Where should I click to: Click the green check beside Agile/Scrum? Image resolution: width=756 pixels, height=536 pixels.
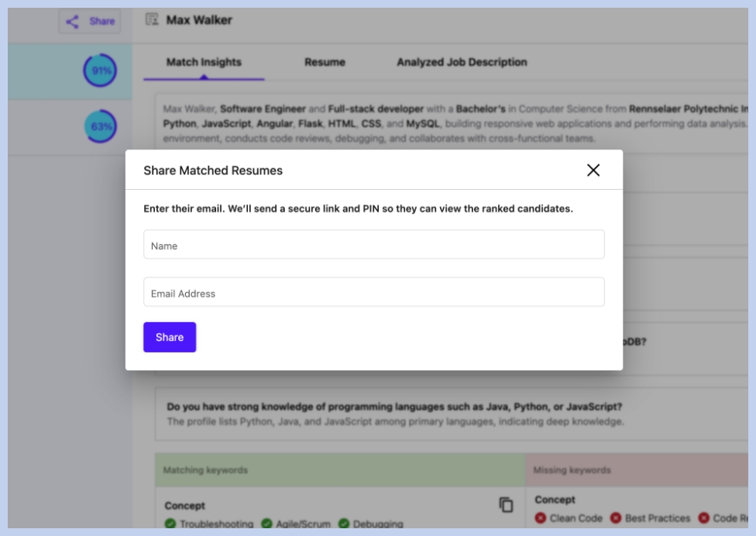266,524
